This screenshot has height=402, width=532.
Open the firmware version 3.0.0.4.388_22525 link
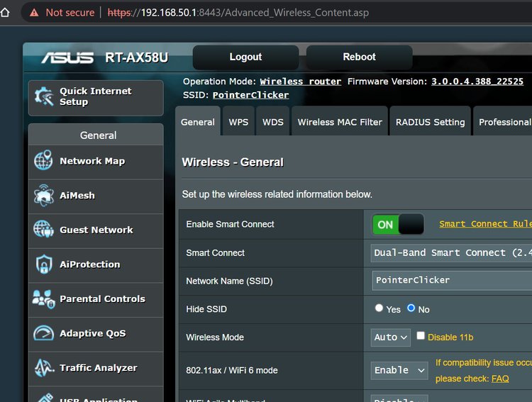[x=477, y=82]
